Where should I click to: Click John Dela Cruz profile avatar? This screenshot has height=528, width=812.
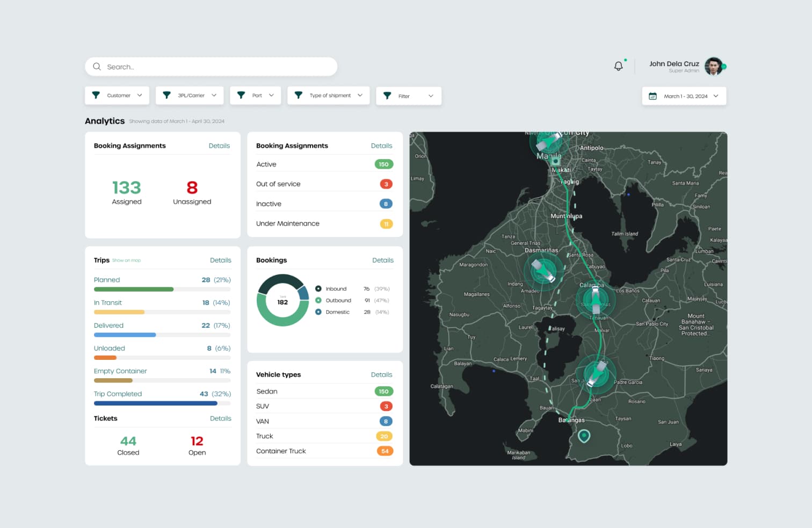pos(714,67)
